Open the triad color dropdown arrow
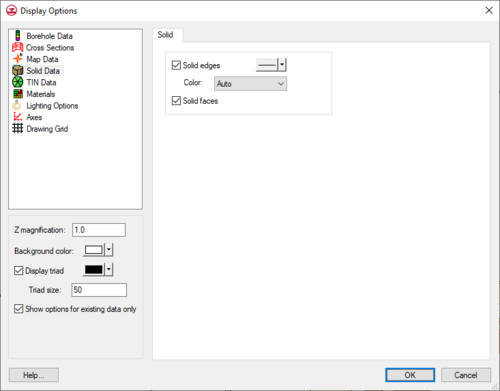 point(109,269)
